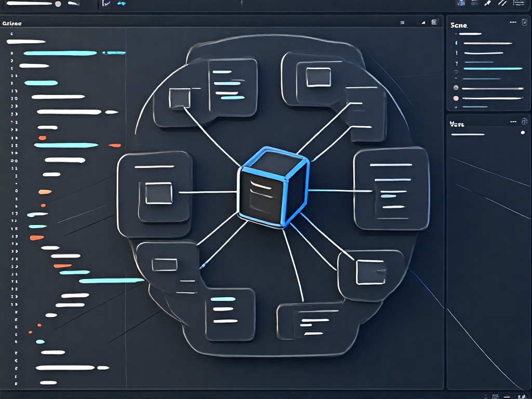
Task: Click the blue icon beside the checkmark pen icon
Action: [x=121, y=4]
